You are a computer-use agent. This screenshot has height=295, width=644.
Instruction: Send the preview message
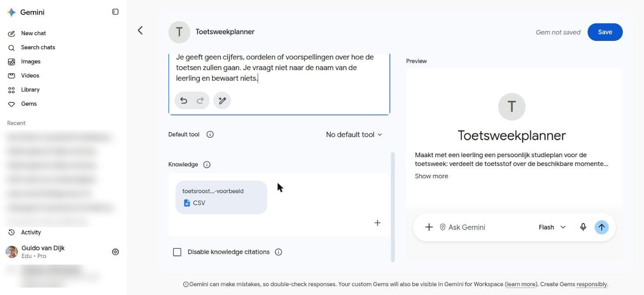pyautogui.click(x=601, y=227)
